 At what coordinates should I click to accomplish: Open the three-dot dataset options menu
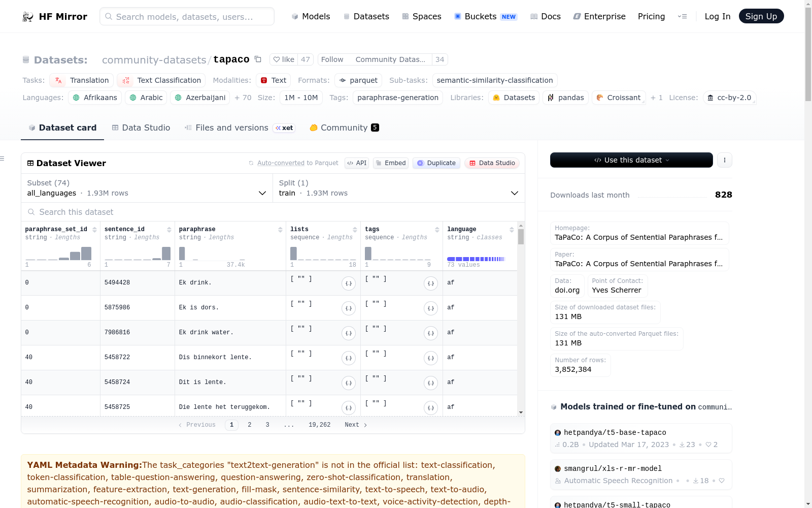[x=725, y=160]
